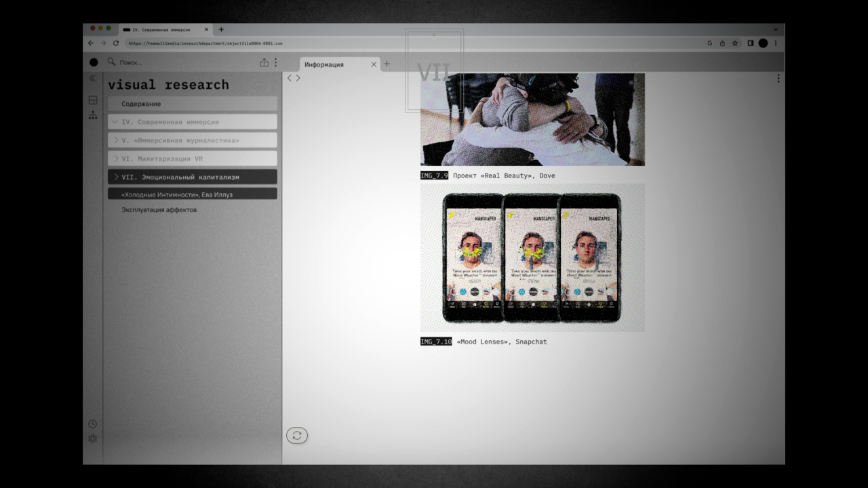Select chapter VI. Милитаризация VR
Screen dimensions: 868x488
click(x=193, y=159)
